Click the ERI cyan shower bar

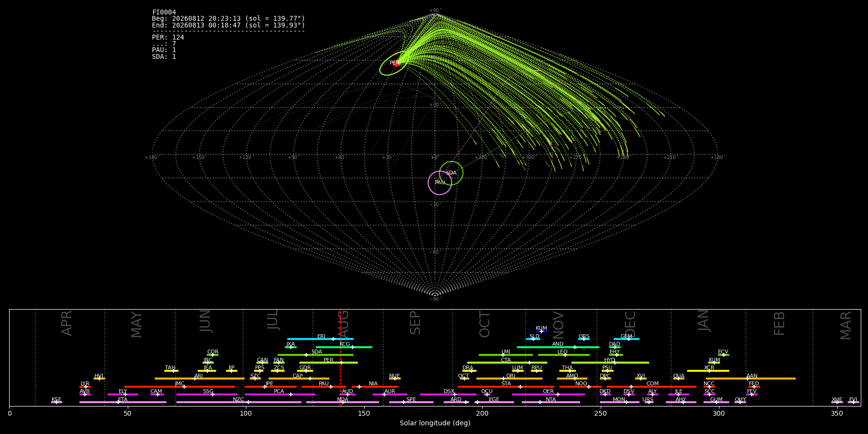[320, 339]
